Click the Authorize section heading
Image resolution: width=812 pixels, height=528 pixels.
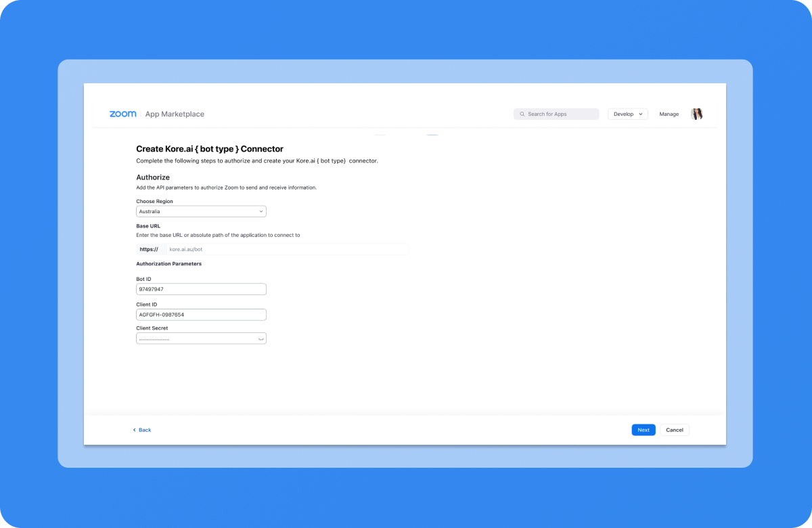(153, 177)
